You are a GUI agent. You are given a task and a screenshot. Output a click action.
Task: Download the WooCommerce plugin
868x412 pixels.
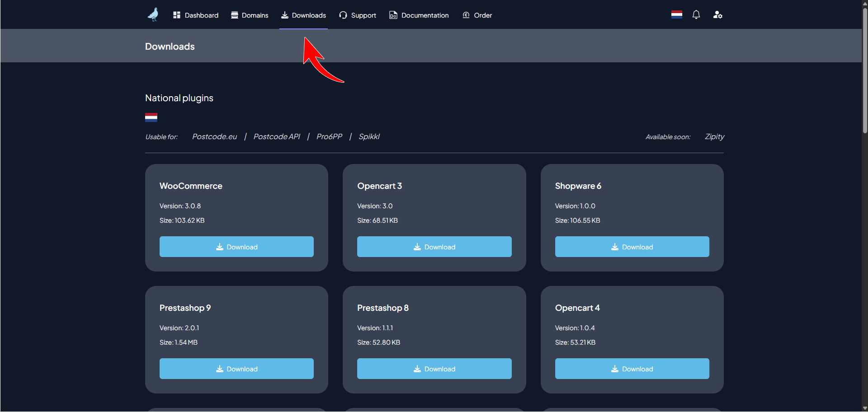[236, 247]
